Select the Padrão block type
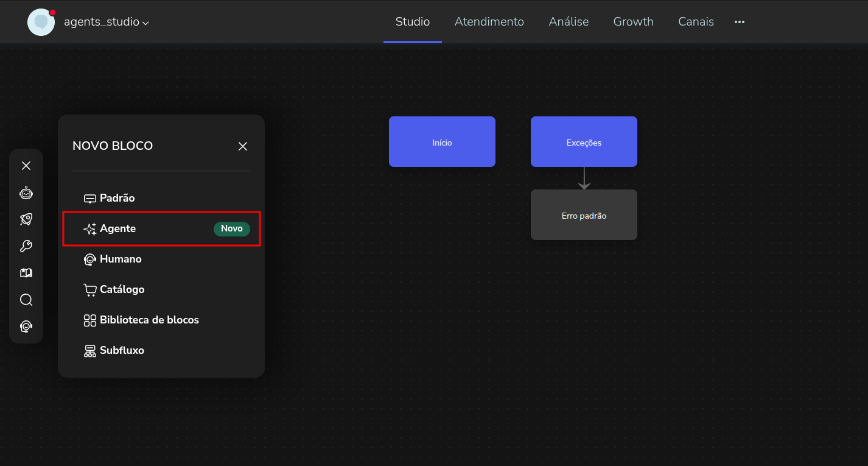Screen dimensions: 868x466 [117, 198]
